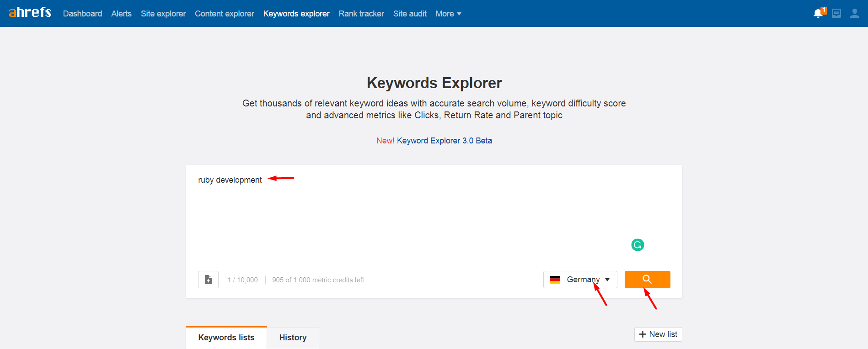
Task: Go to Site audit
Action: coord(410,14)
